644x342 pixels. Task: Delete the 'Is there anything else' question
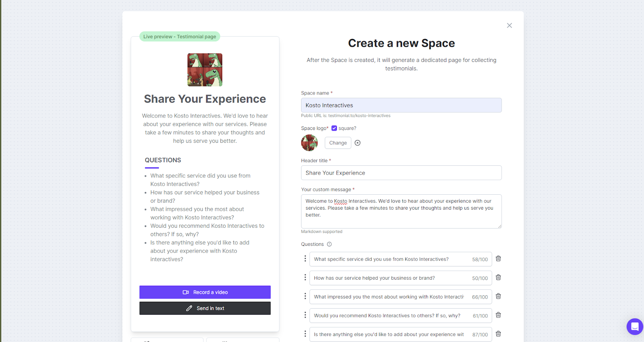498,334
